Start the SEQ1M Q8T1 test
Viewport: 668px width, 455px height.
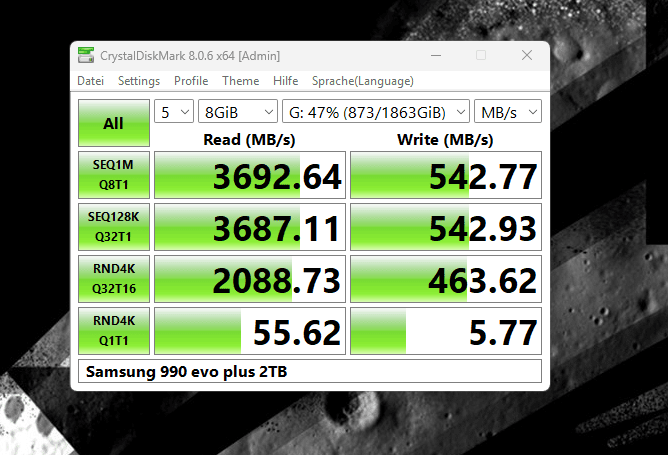[114, 175]
